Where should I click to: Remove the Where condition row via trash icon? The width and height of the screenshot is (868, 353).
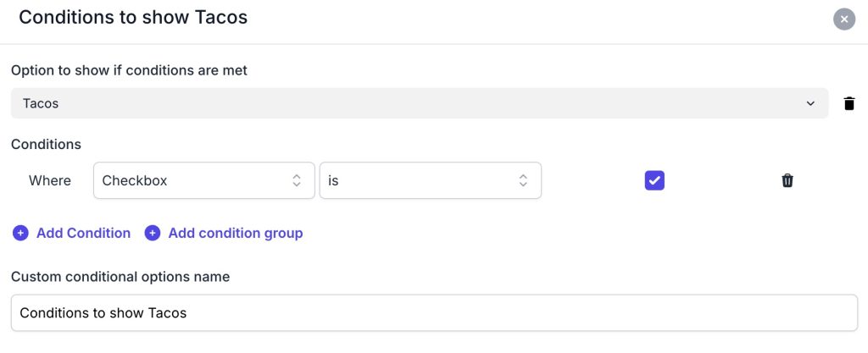point(787,180)
